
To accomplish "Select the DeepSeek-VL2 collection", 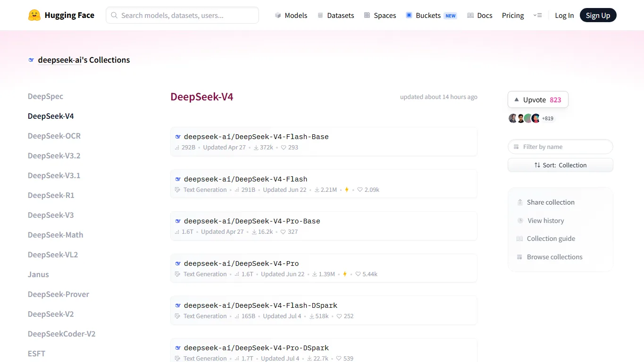I will [53, 255].
